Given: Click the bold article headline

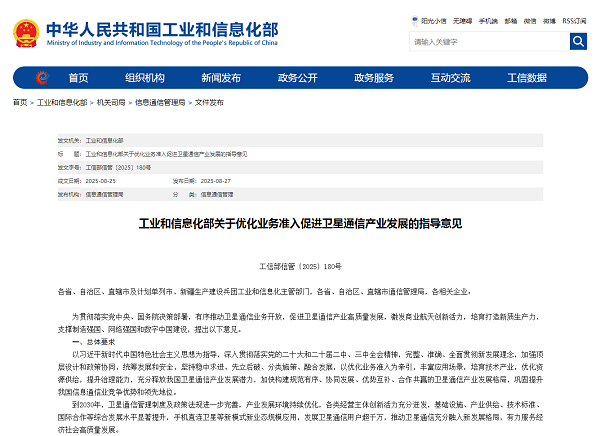Looking at the screenshot, I should pyautogui.click(x=300, y=224).
